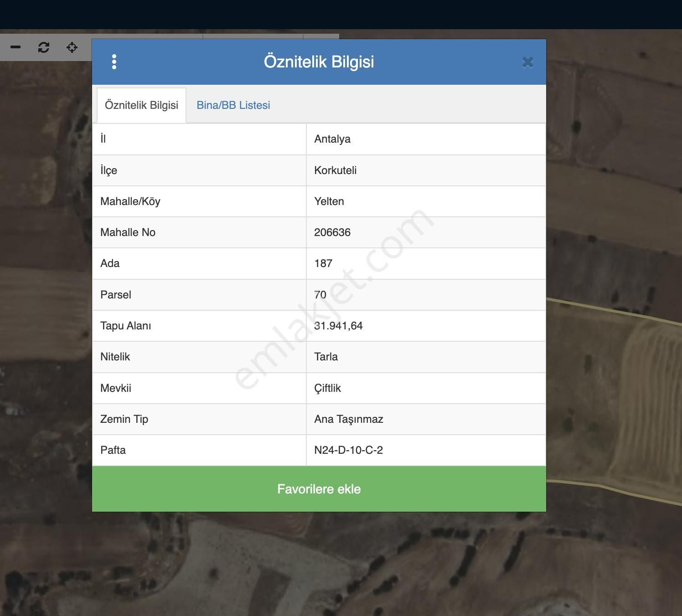
Task: Select the Ana Taşınmaz value
Action: tap(349, 419)
